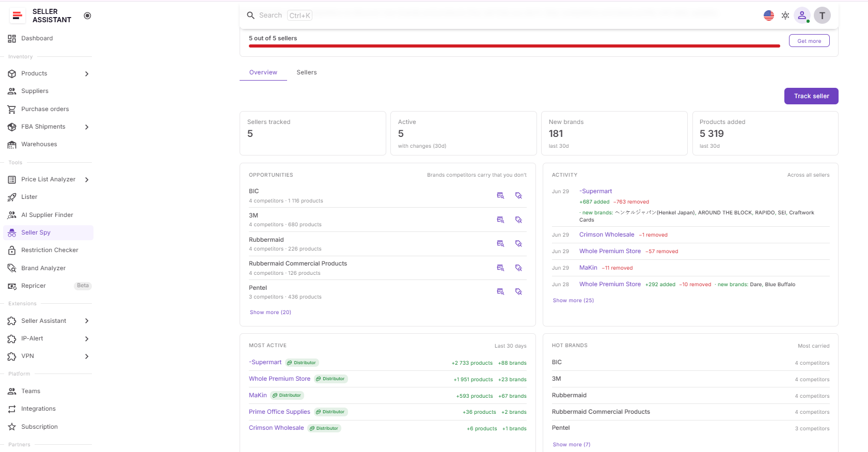Screen dimensions: 868x452
Task: Click Distributor badge next to MaKin
Action: pyautogui.click(x=287, y=395)
